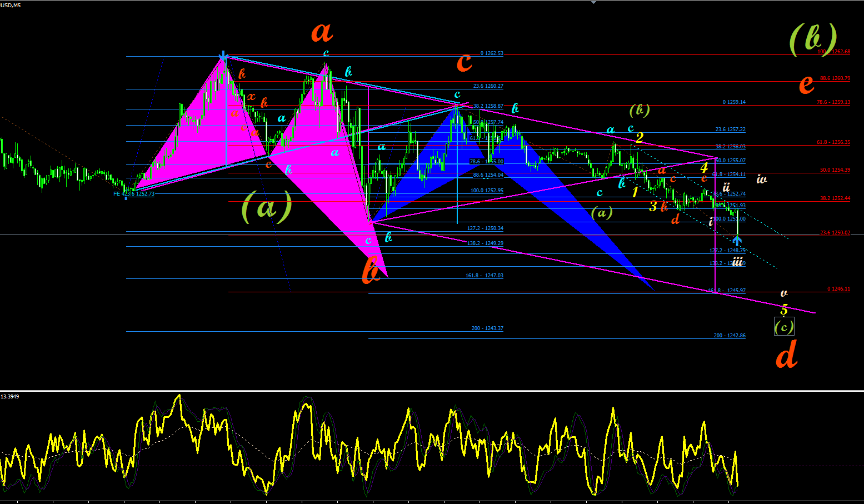
Task: Click the "88.6 1254.04" Fibonacci label
Action: click(x=488, y=175)
